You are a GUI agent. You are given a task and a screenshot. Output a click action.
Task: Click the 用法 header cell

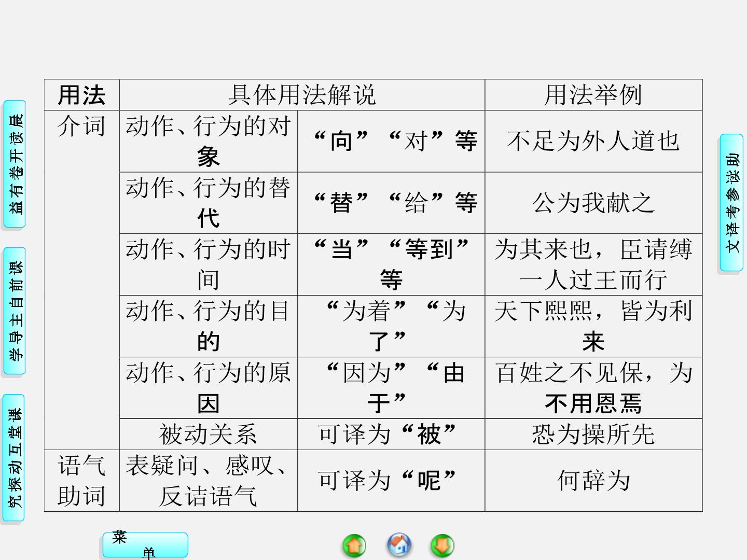point(82,95)
